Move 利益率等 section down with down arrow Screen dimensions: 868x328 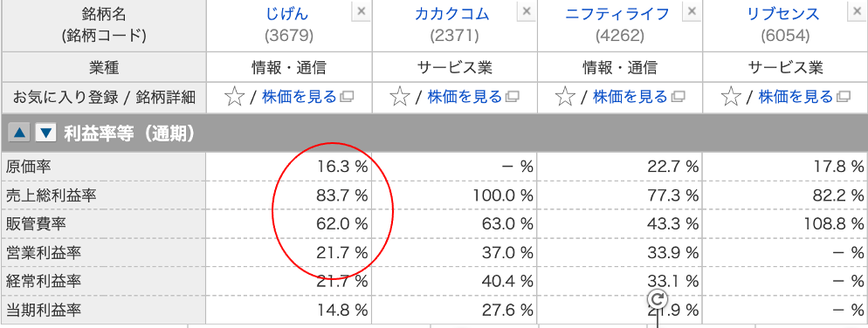46,133
